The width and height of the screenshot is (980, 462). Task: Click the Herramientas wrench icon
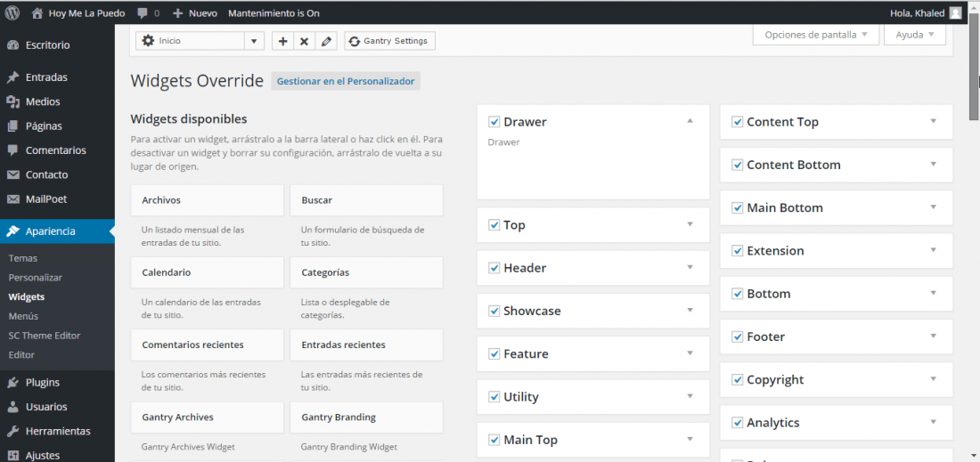pos(12,432)
